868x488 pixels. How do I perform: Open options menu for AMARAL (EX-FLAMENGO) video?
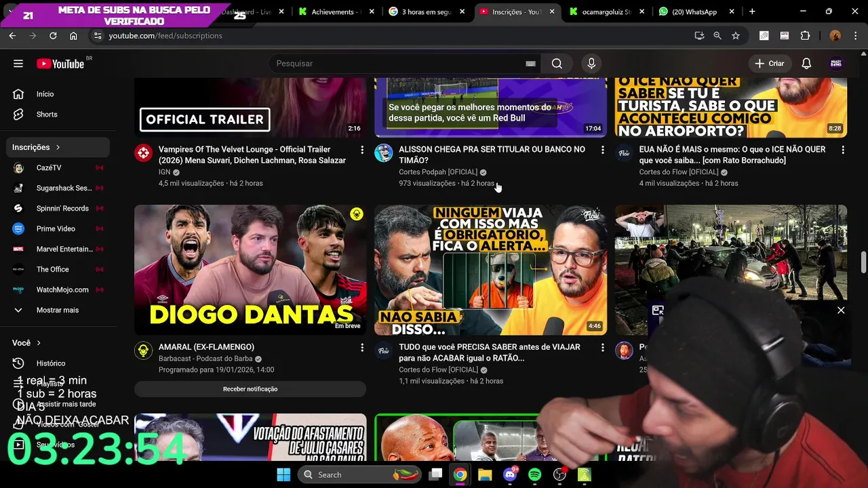click(x=362, y=348)
